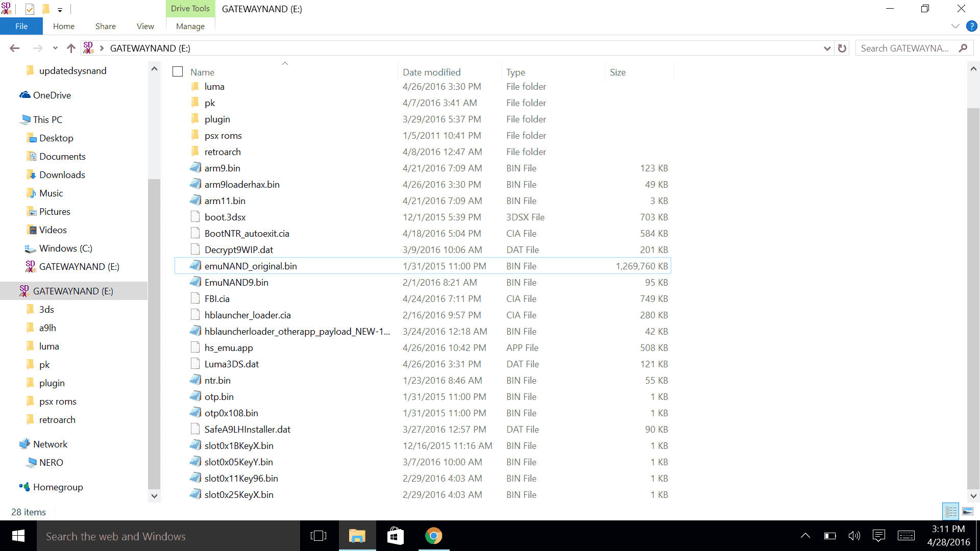Open Downloads in the navigation pane
980x551 pixels.
(62, 174)
